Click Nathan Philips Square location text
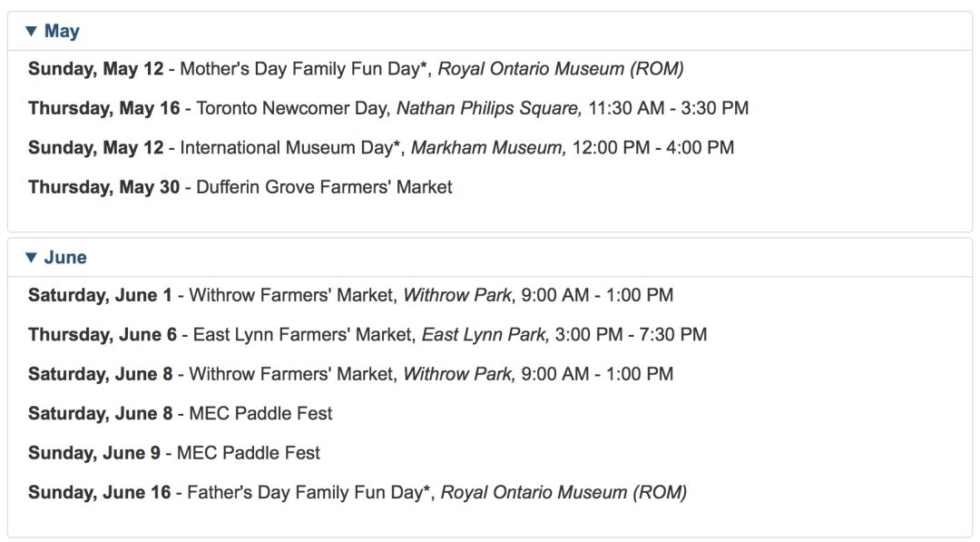980x542 pixels. [489, 108]
